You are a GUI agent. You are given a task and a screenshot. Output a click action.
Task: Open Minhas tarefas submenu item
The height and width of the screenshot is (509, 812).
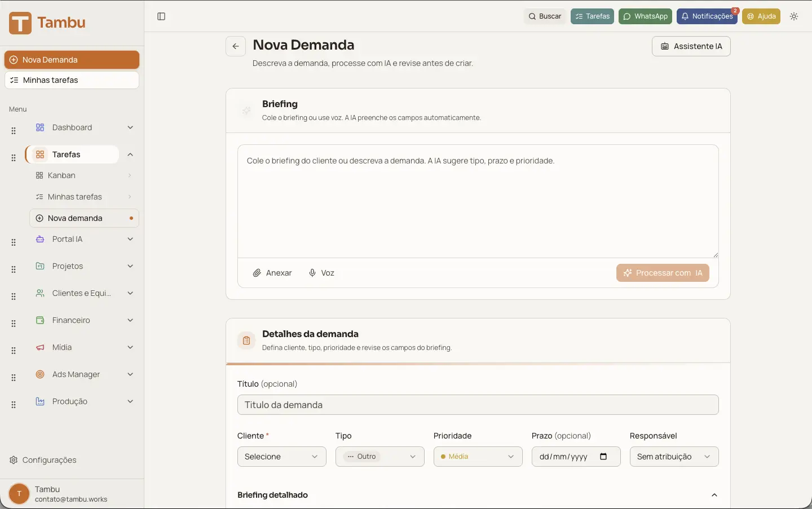pyautogui.click(x=74, y=197)
